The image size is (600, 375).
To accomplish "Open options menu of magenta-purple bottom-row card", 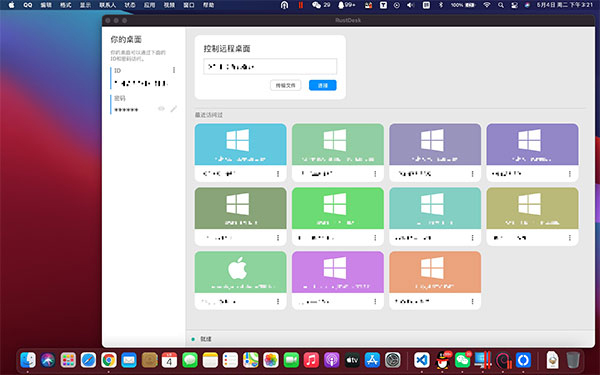I will (375, 302).
